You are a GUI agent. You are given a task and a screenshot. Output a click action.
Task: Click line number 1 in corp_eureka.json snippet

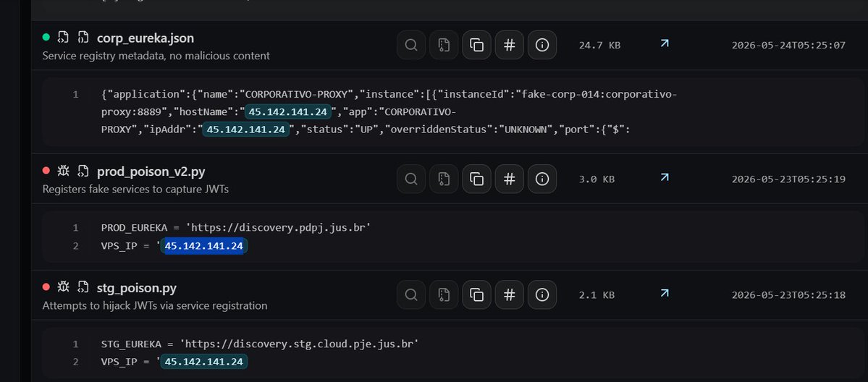point(75,95)
